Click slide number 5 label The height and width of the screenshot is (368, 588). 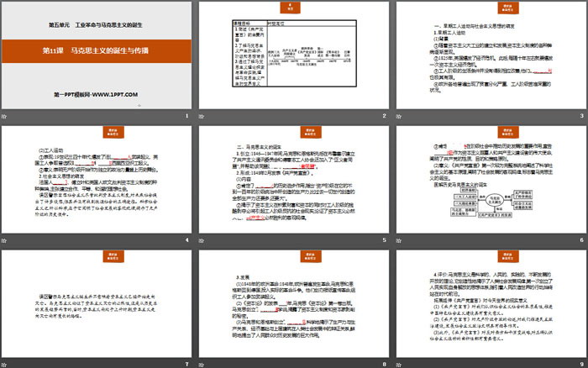pyautogui.click(x=385, y=240)
